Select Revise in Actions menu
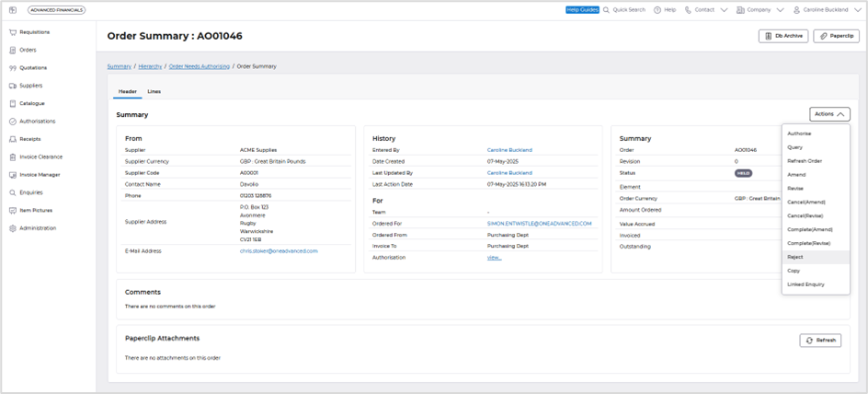This screenshot has height=394, width=868. (816, 189)
